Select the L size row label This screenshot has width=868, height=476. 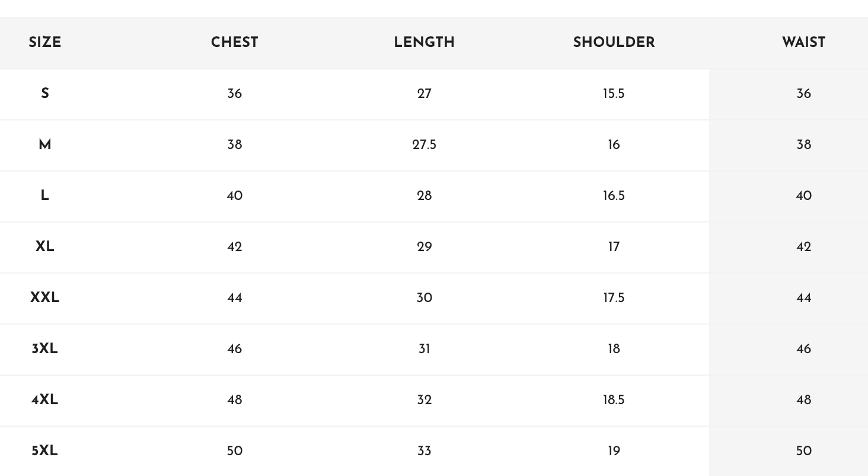tap(45, 196)
